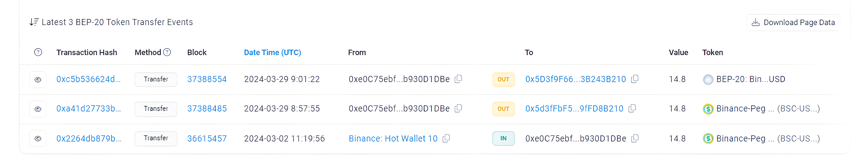Download Page Data
The height and width of the screenshot is (155, 868).
coord(793,23)
